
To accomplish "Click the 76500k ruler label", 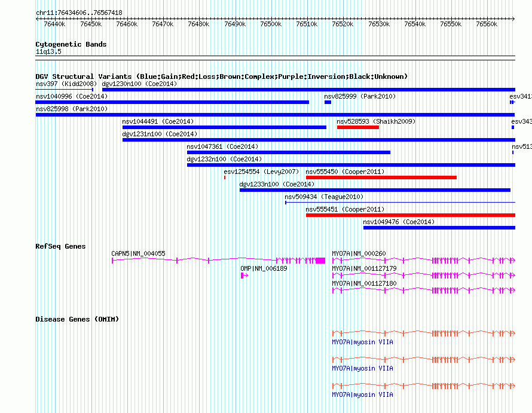I will click(x=271, y=24).
